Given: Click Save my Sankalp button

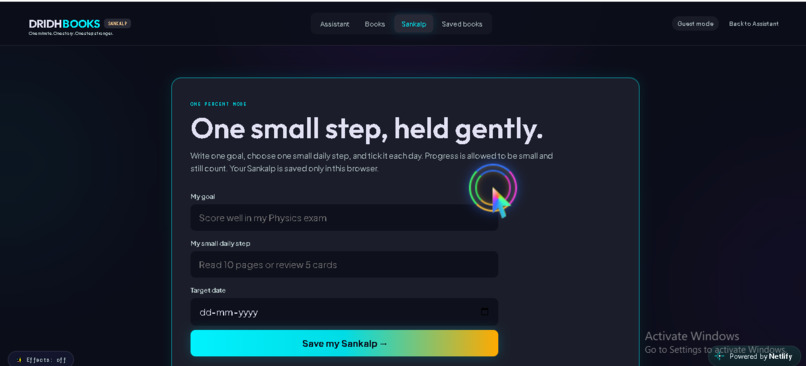Looking at the screenshot, I should coord(344,343).
